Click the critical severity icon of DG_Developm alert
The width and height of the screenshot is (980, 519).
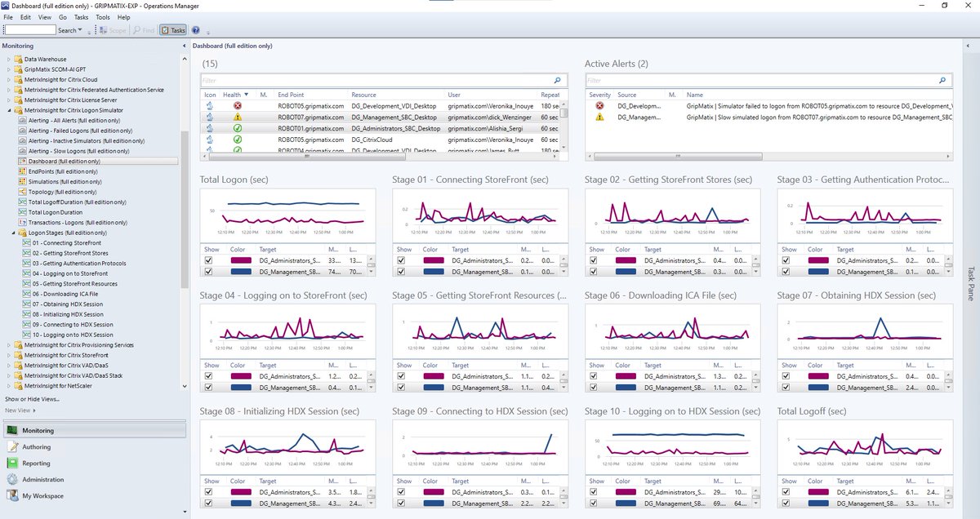pos(599,106)
